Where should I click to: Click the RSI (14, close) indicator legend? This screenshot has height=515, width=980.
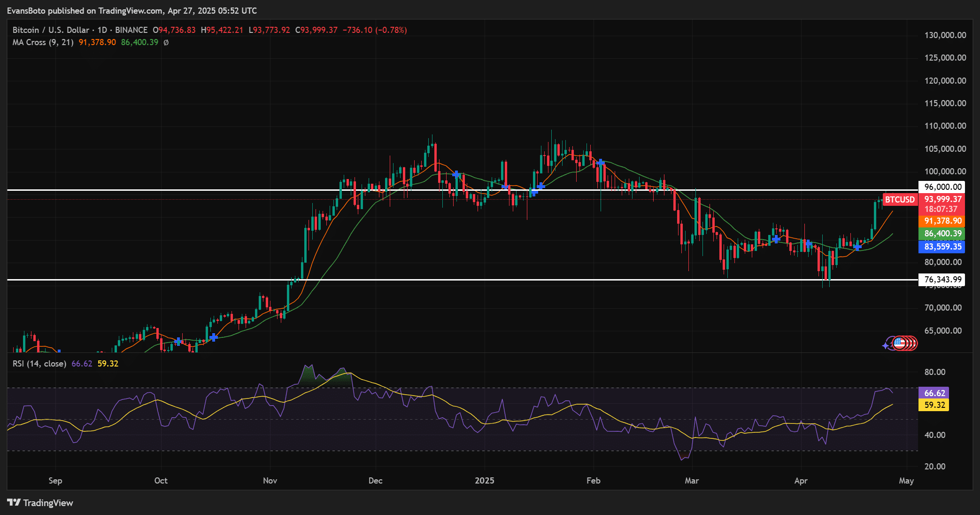click(x=39, y=364)
